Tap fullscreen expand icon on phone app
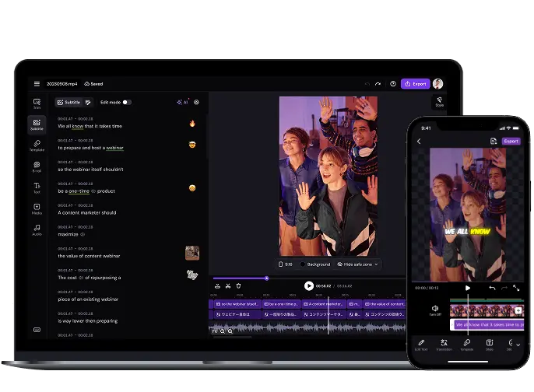The height and width of the screenshot is (392, 534). [516, 288]
